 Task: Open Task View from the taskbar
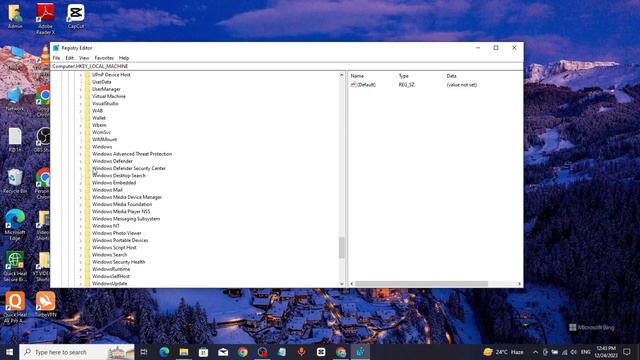click(x=144, y=352)
